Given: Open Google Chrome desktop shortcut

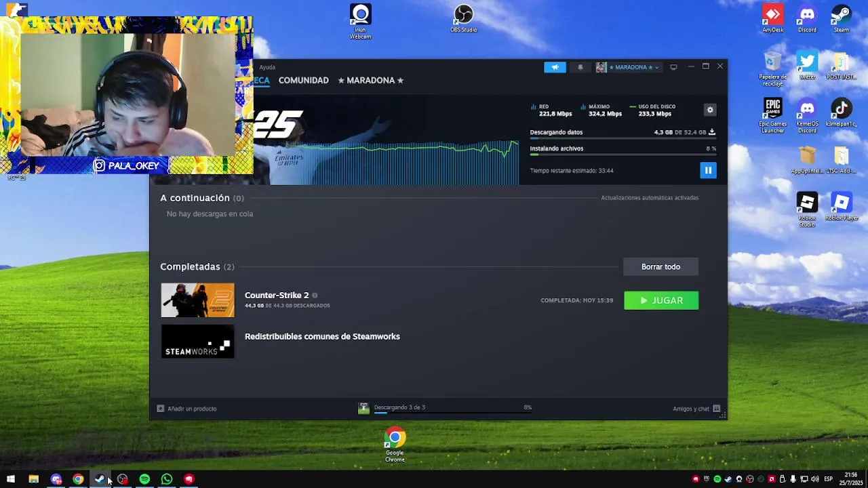Looking at the screenshot, I should [x=395, y=445].
